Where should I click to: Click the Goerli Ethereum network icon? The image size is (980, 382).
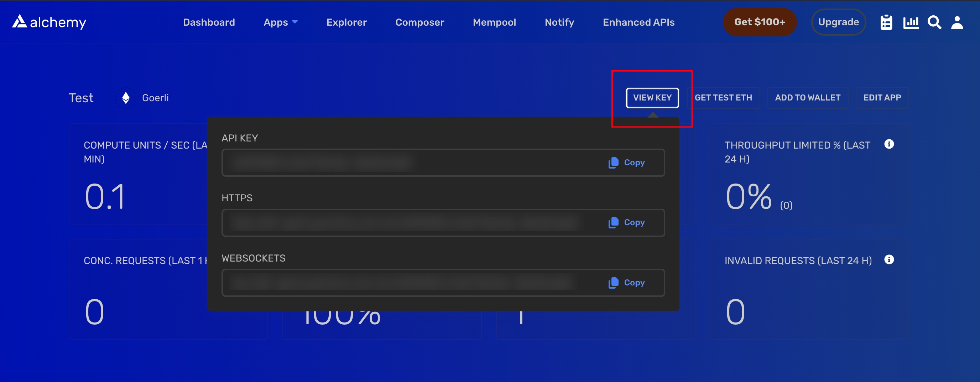click(126, 98)
